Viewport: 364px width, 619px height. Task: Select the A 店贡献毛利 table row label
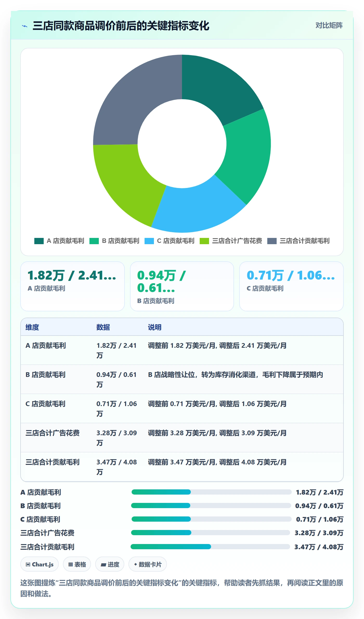46,346
